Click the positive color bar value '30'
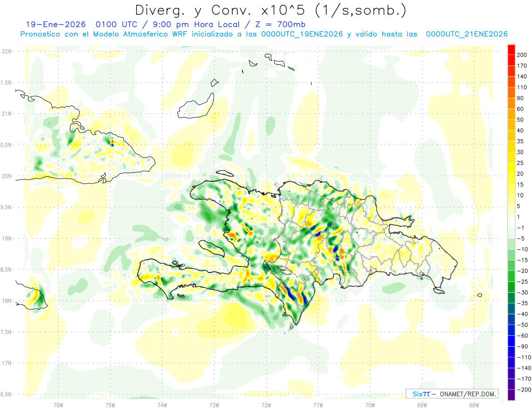 pyautogui.click(x=520, y=152)
